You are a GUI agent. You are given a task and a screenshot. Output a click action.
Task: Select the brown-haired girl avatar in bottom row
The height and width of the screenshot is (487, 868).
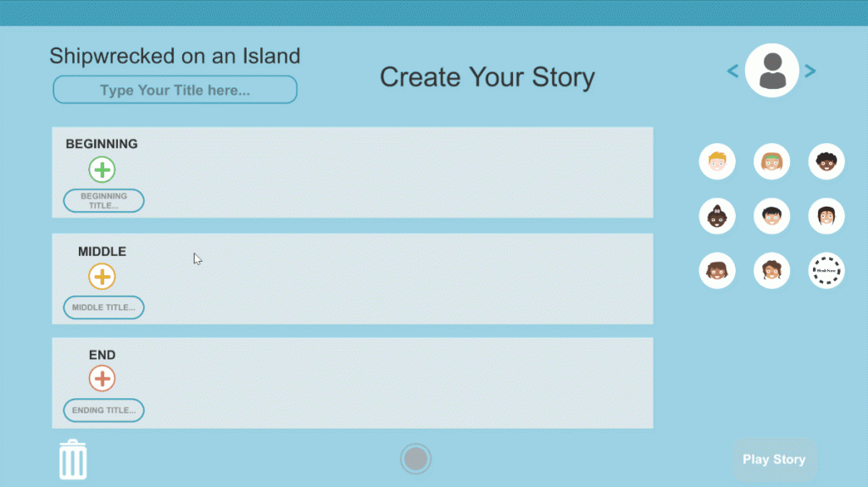tap(717, 271)
